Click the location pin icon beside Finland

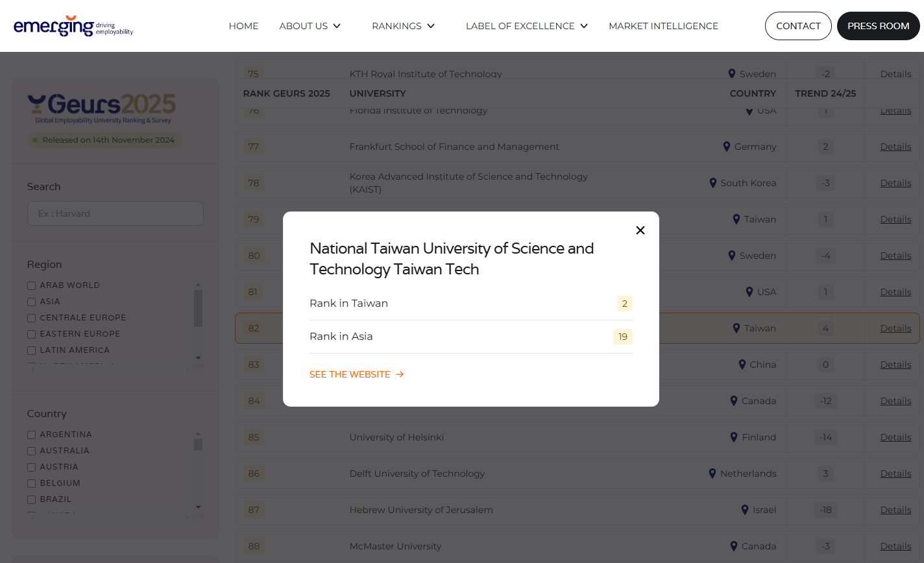tap(734, 437)
